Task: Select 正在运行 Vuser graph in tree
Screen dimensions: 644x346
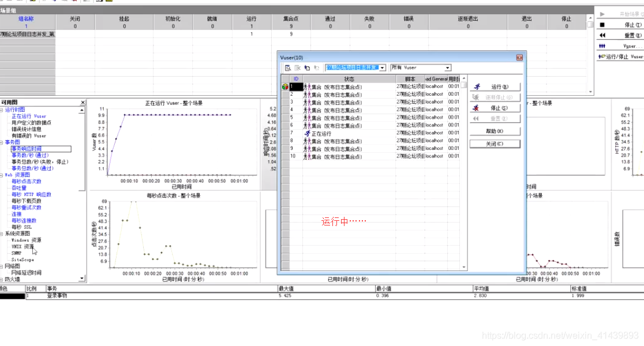Action: 29,116
